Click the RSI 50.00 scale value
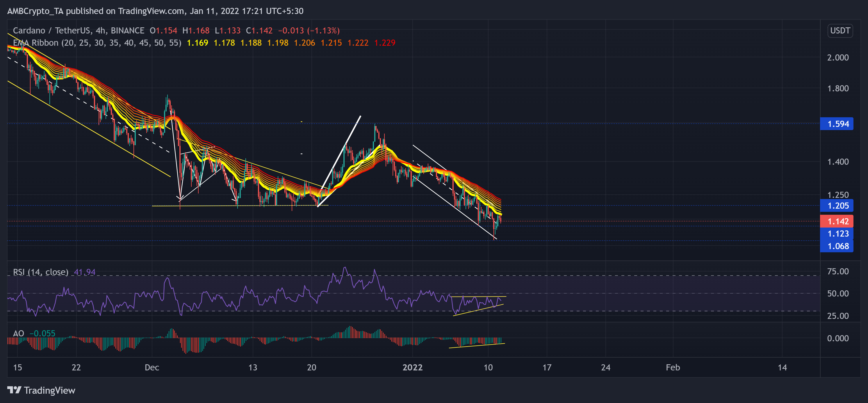The width and height of the screenshot is (868, 403). tap(838, 293)
